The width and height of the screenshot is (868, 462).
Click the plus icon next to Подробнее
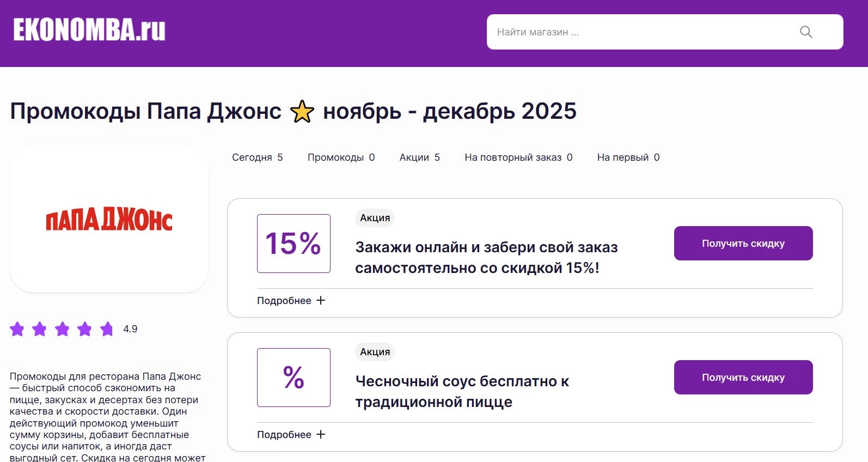(321, 300)
